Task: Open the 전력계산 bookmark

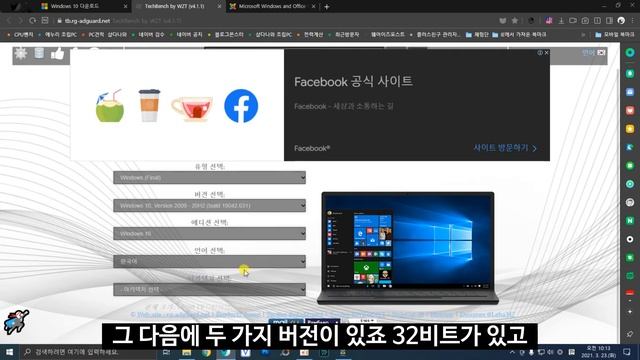Action: coord(310,35)
